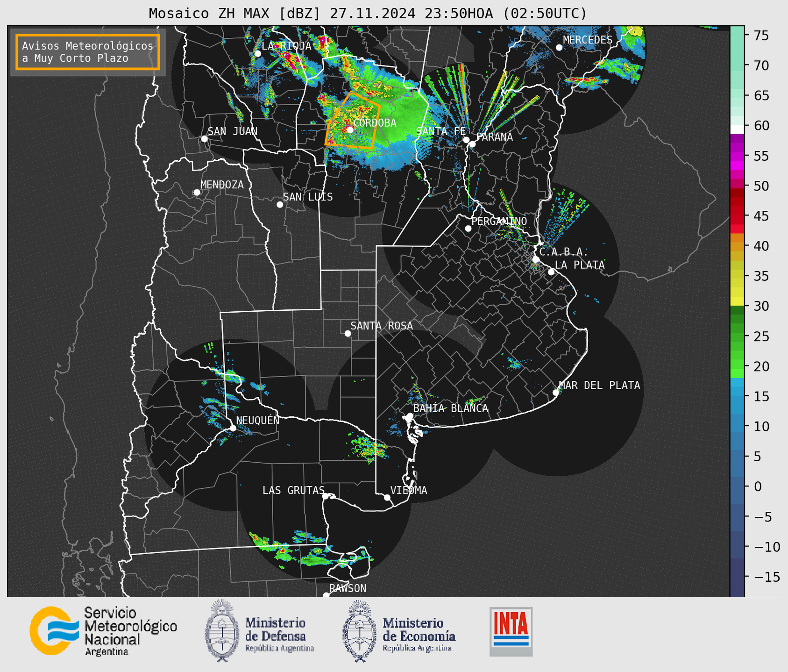Click the Servicio Meteorológico Nacional logo
This screenshot has width=788, height=672.
pyautogui.click(x=55, y=630)
